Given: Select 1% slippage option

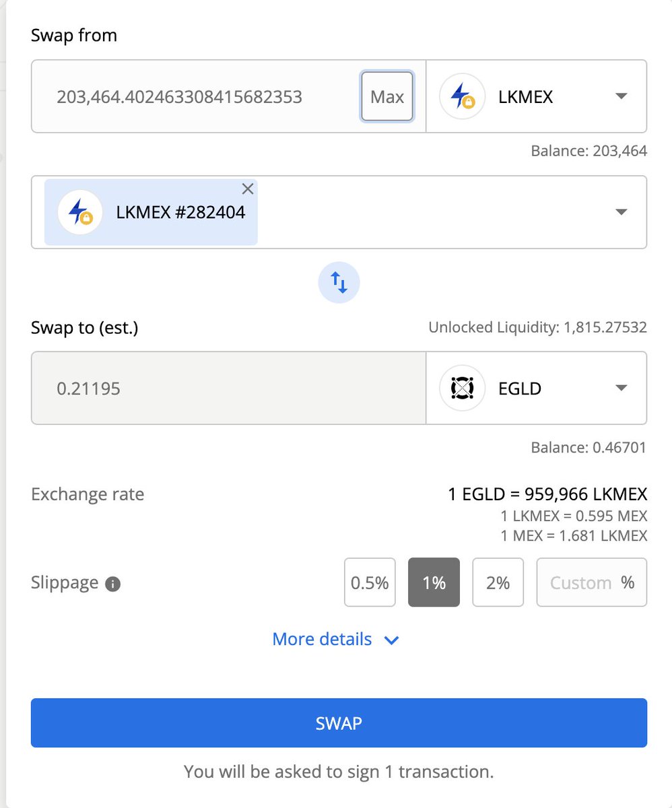Looking at the screenshot, I should (434, 582).
